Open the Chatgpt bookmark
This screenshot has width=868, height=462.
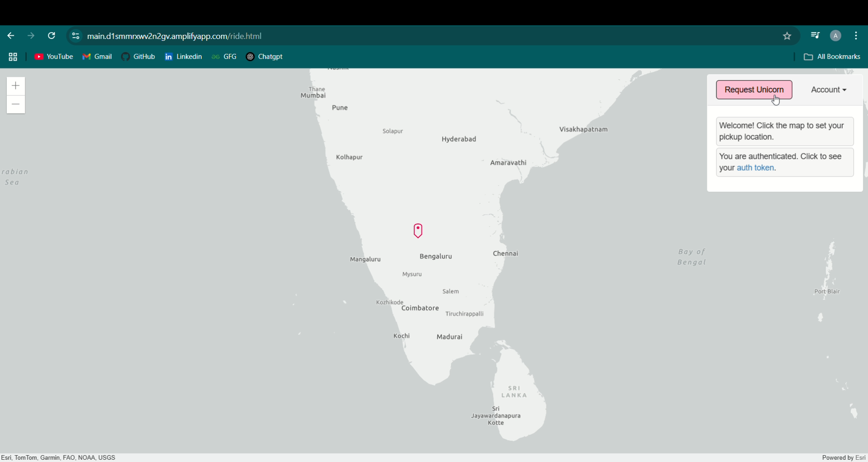click(x=265, y=57)
